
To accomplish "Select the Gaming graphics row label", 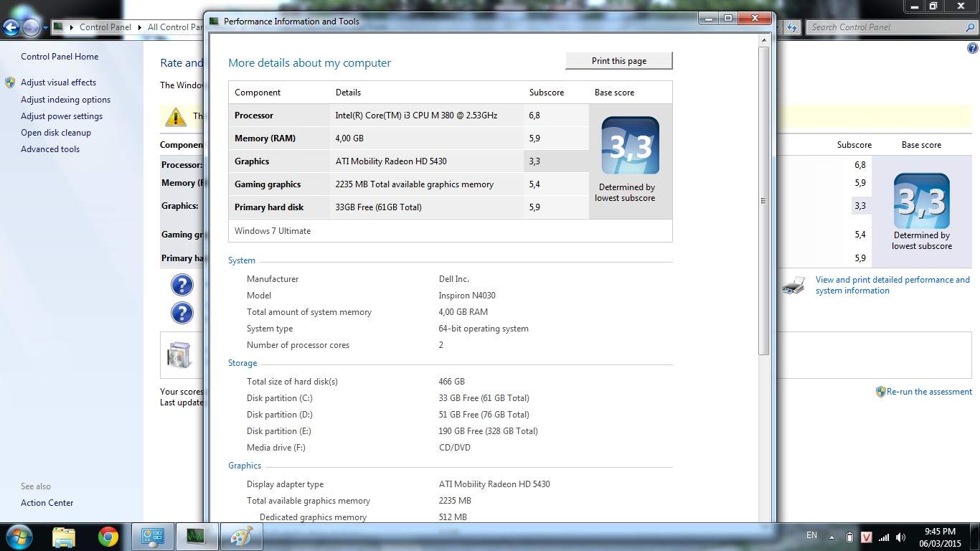I will 268,184.
